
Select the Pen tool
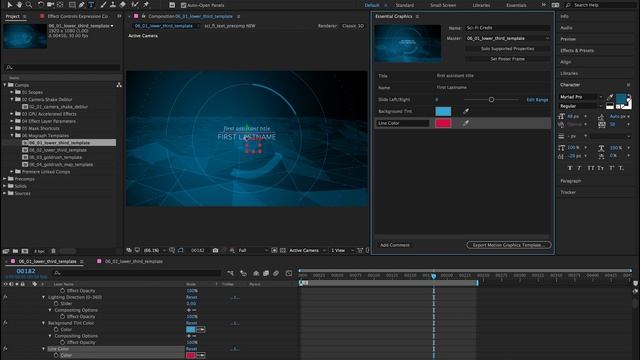pos(82,5)
